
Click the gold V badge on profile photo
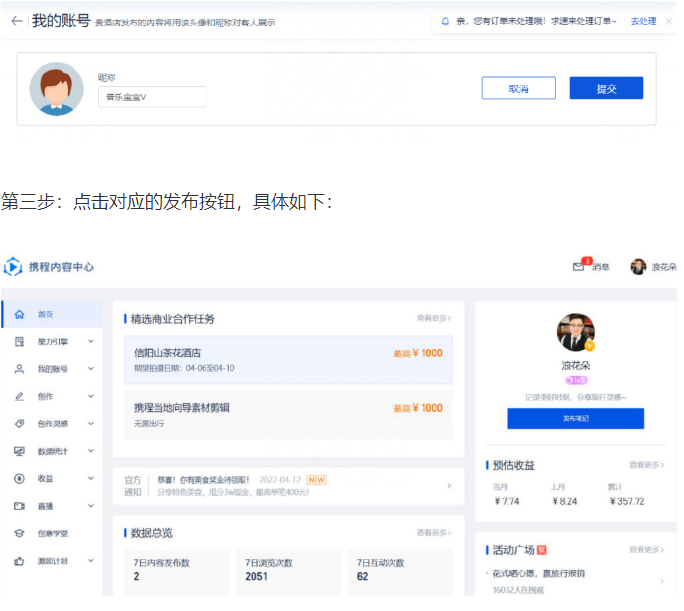coord(590,346)
